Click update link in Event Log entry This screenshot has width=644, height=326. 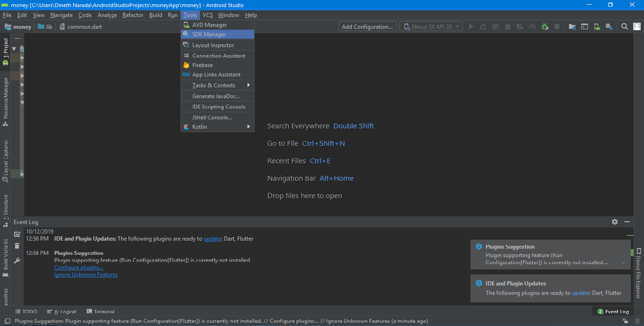pos(212,239)
